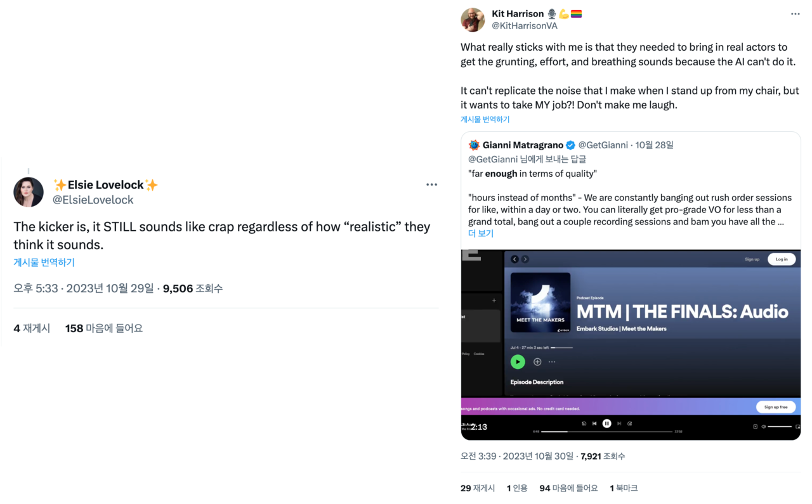The height and width of the screenshot is (504, 812).
Task: Click the back arrow in the Spotify header
Action: [x=514, y=259]
